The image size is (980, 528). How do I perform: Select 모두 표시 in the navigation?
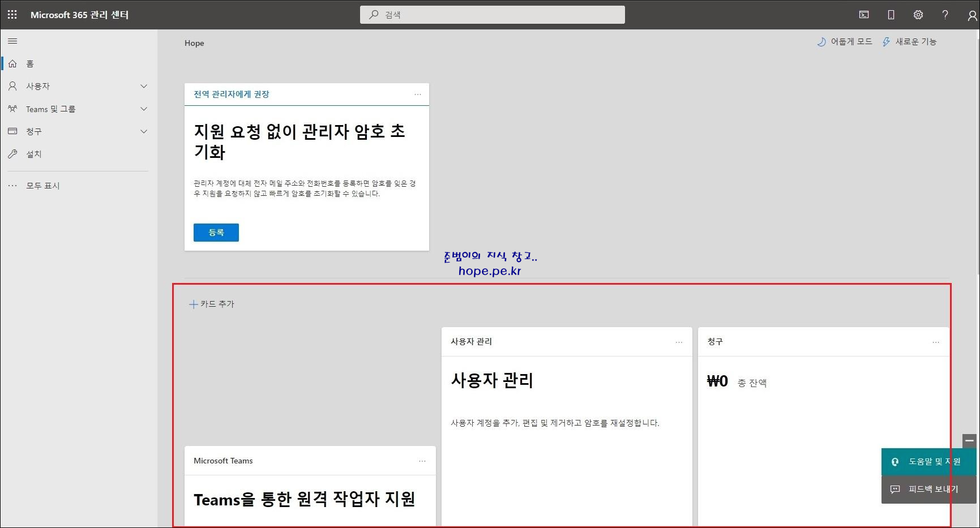[x=79, y=186]
